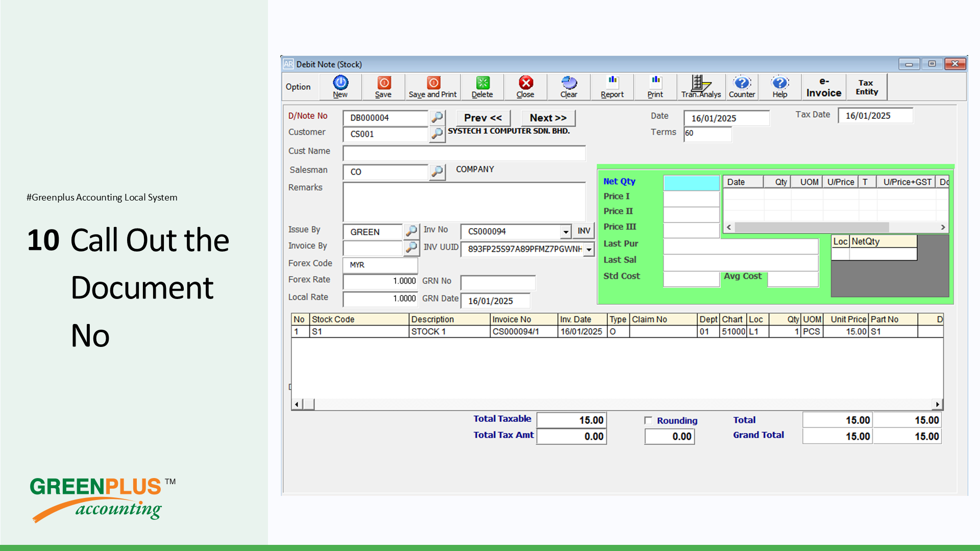Click the Stock Code column header
Viewport: 980px width, 551px height.
pos(359,319)
